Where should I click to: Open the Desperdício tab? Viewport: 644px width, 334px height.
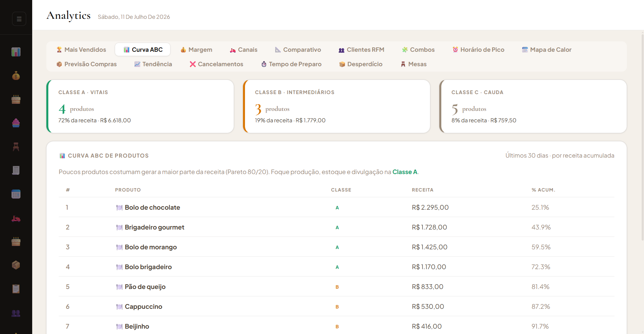coord(361,64)
